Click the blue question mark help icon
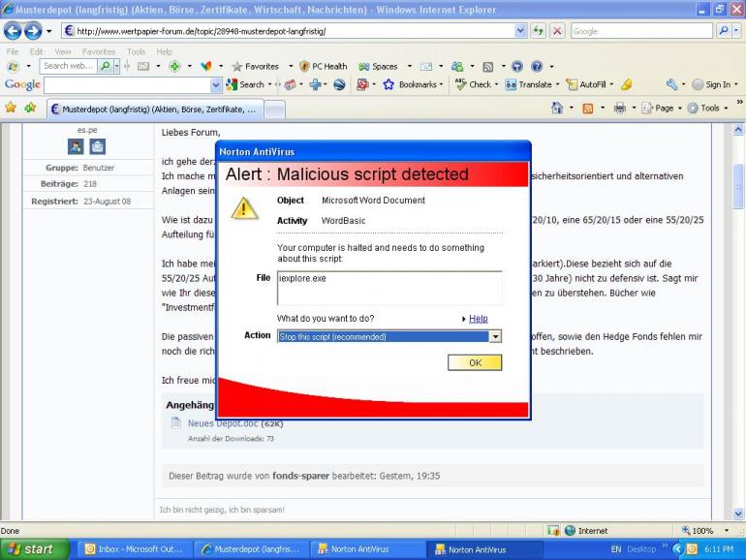This screenshot has width=746, height=560. click(x=537, y=67)
